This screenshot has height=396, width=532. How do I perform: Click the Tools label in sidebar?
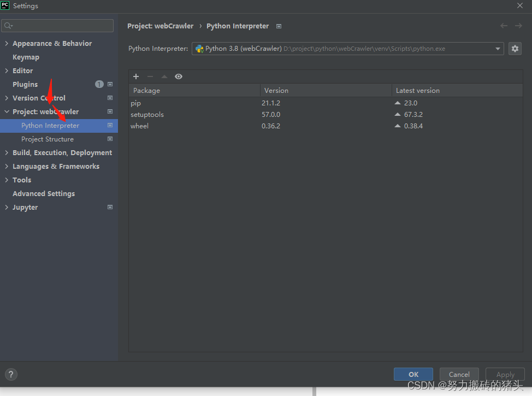(x=22, y=180)
